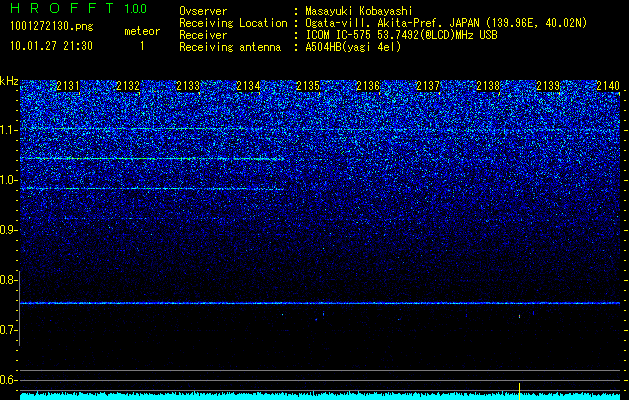Click time marker 2133
The height and width of the screenshot is (400, 629).
tap(188, 85)
